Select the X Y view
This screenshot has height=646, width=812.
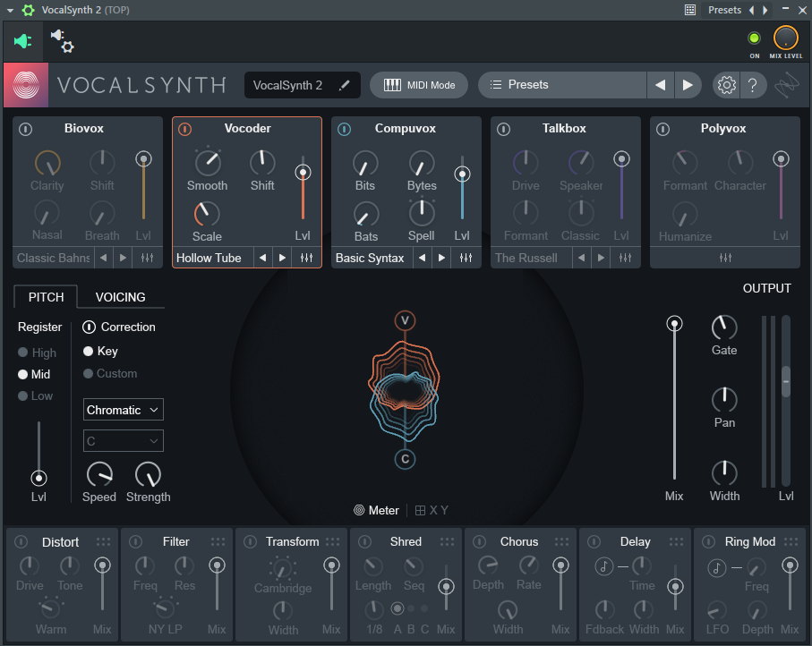click(432, 510)
